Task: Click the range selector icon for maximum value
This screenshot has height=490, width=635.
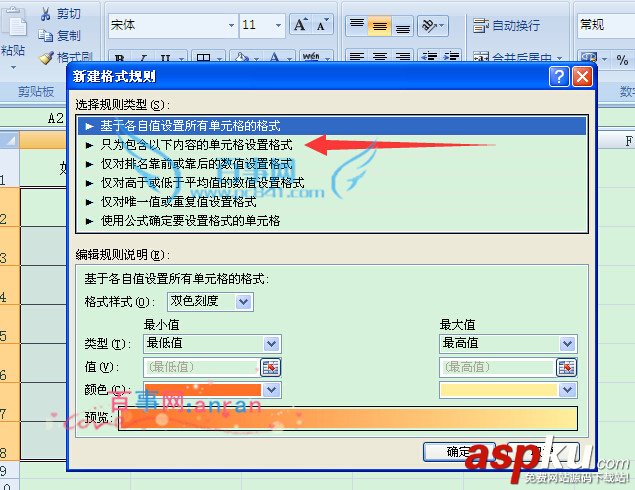Action: pos(567,367)
